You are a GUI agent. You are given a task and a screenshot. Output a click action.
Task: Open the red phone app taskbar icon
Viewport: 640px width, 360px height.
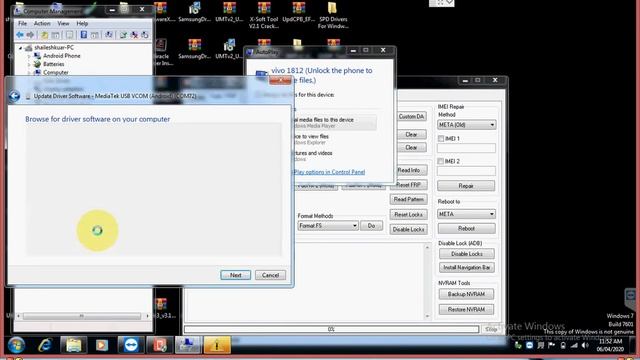click(x=160, y=345)
